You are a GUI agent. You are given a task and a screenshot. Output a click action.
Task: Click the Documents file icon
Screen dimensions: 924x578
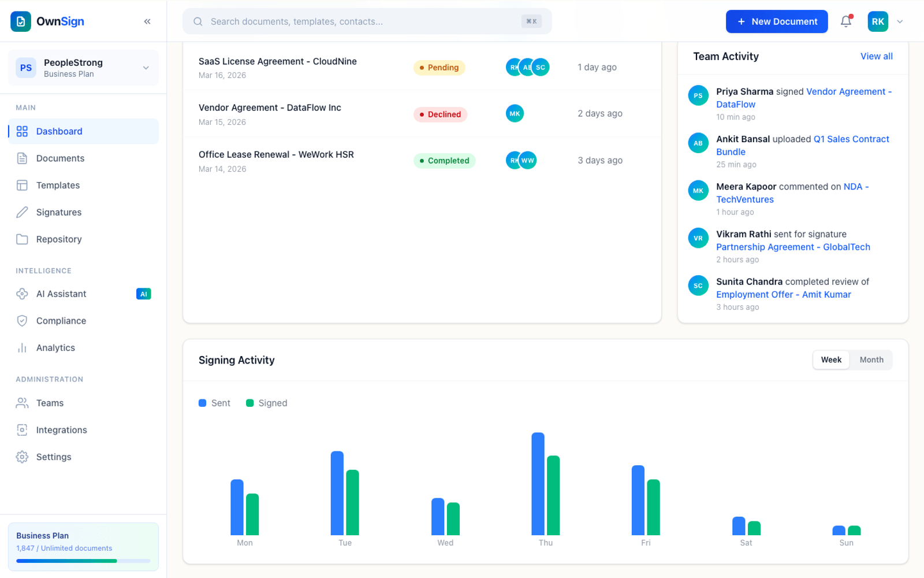pos(22,158)
